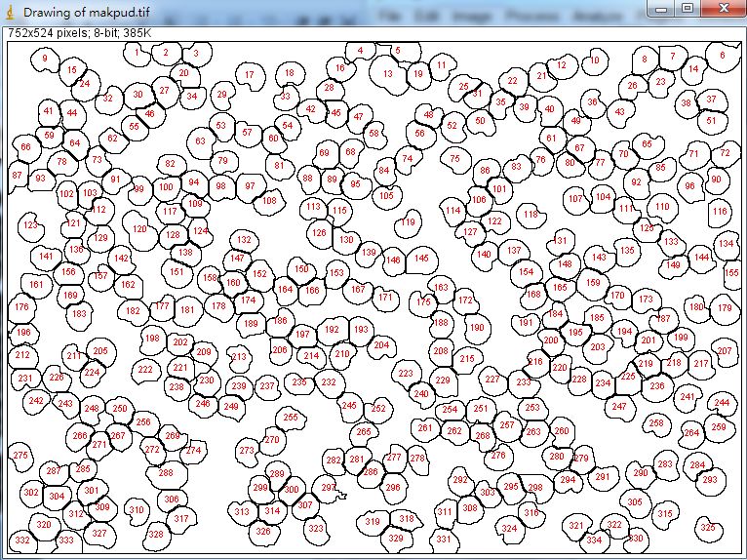747x560 pixels.
Task: Click the particle numbered 119
Action: pos(408,222)
